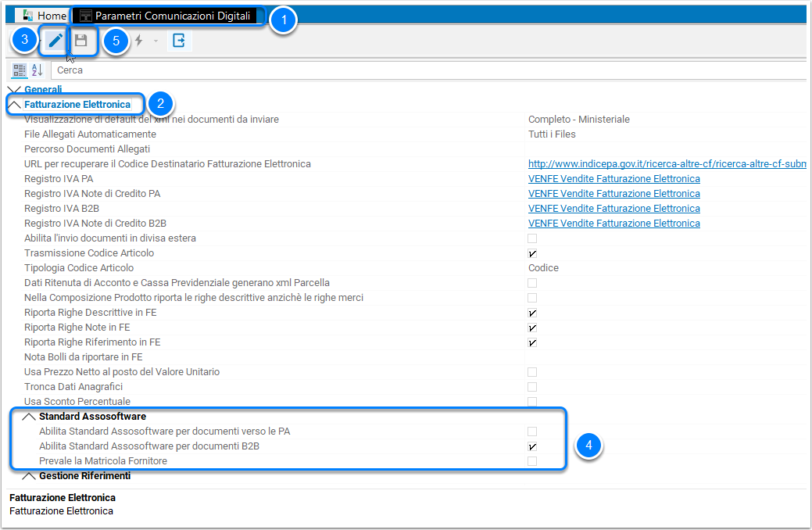This screenshot has width=812, height=530.
Task: Expand the Generali section
Action: 14,89
